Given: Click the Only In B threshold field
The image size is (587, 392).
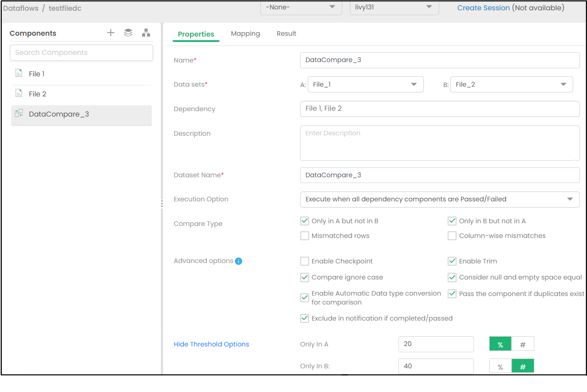Looking at the screenshot, I should pyautogui.click(x=436, y=366).
